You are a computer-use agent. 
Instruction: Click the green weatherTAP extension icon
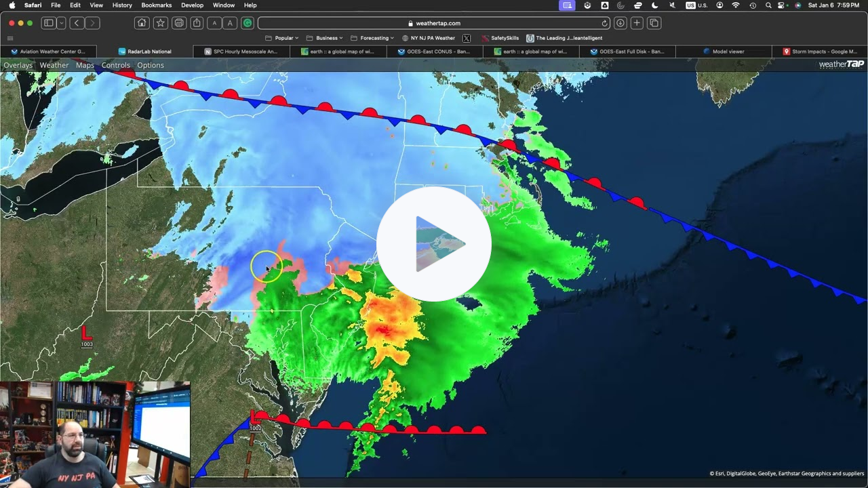247,22
